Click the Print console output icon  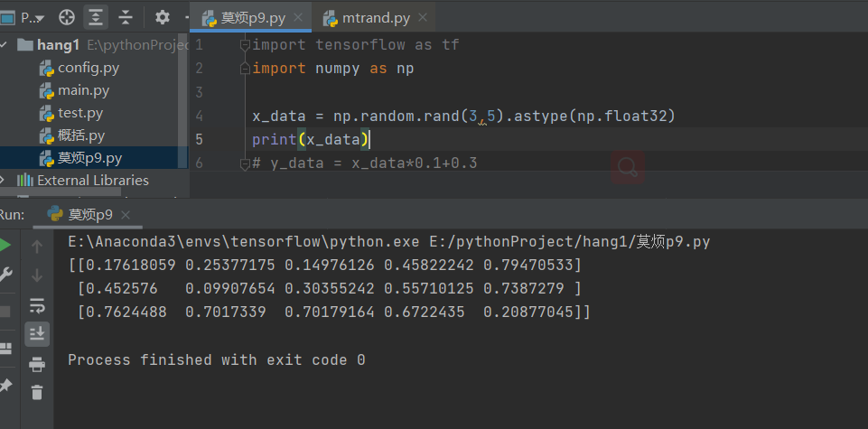37,364
